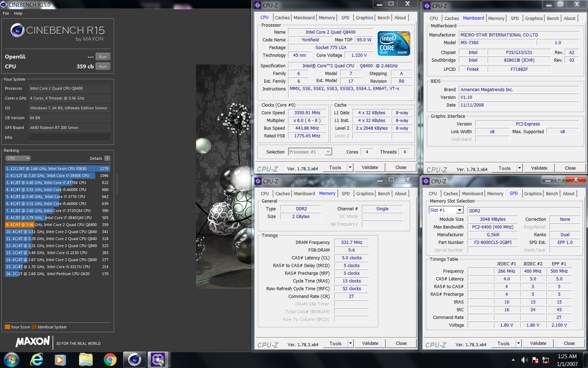The height and width of the screenshot is (368, 588).
Task: Open the taskbar clock showing 1:25 AM
Action: pyautogui.click(x=567, y=360)
